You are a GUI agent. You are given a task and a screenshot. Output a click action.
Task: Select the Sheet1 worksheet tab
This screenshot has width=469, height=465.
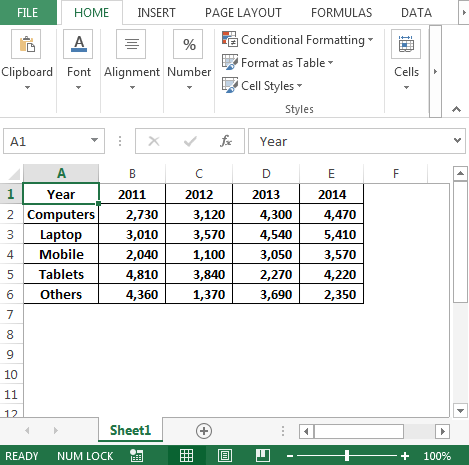[x=130, y=430]
